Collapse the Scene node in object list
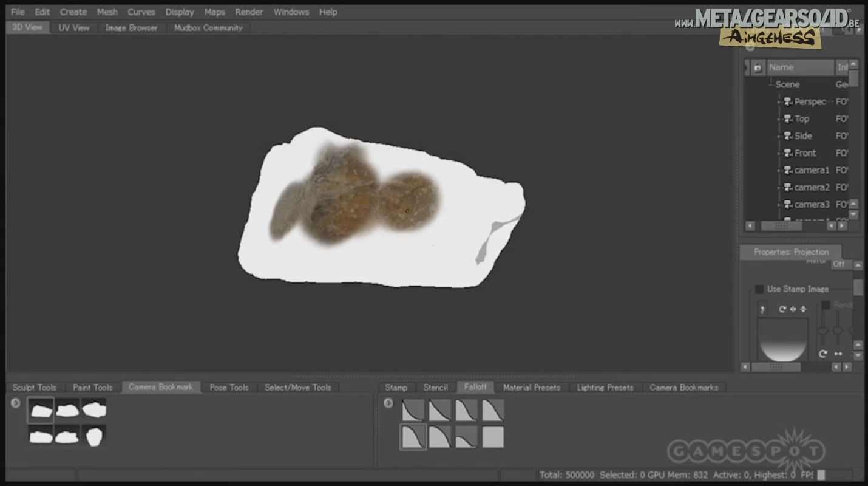Image resolution: width=868 pixels, height=486 pixels. (x=770, y=85)
